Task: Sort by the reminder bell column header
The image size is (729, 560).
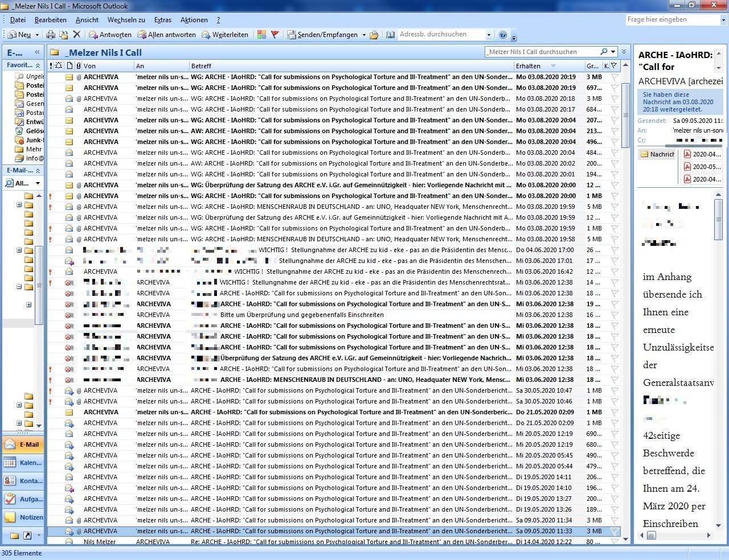Action: [59, 66]
